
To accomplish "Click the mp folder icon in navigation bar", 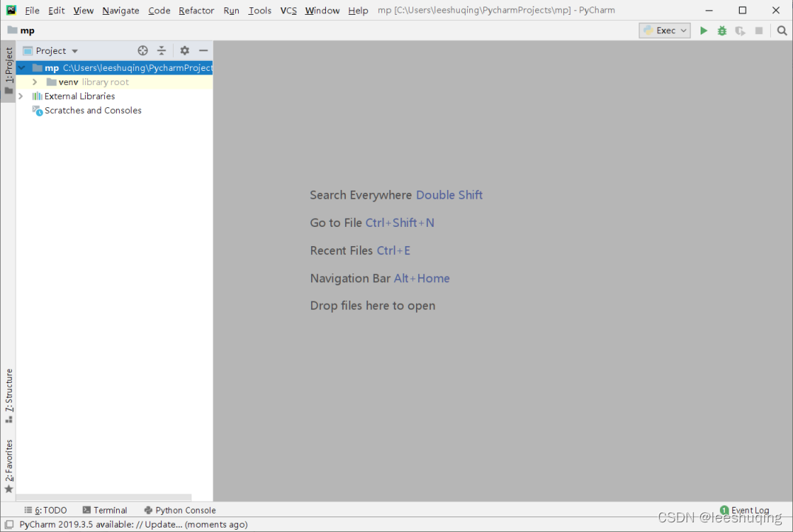I will (12, 30).
